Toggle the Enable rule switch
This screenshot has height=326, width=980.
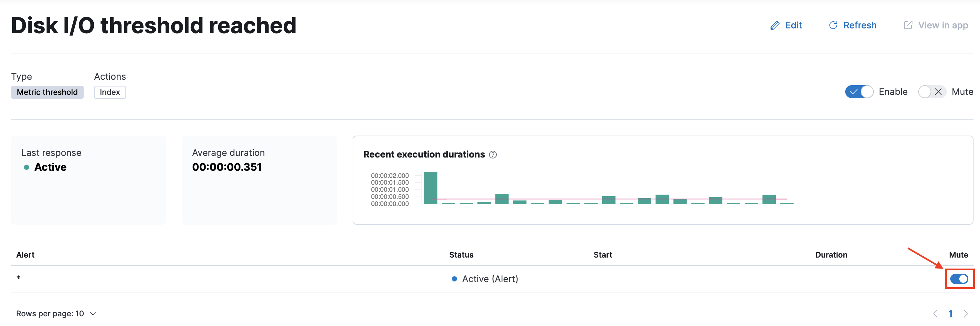click(859, 92)
